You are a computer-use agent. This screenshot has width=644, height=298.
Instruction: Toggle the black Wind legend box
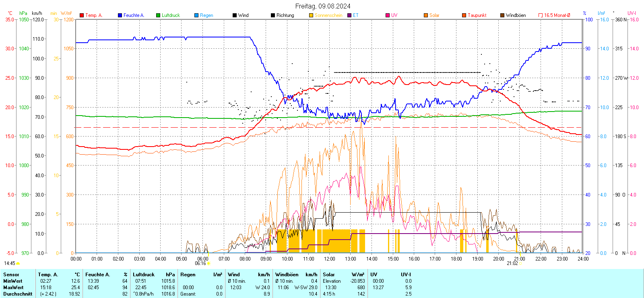(x=235, y=15)
